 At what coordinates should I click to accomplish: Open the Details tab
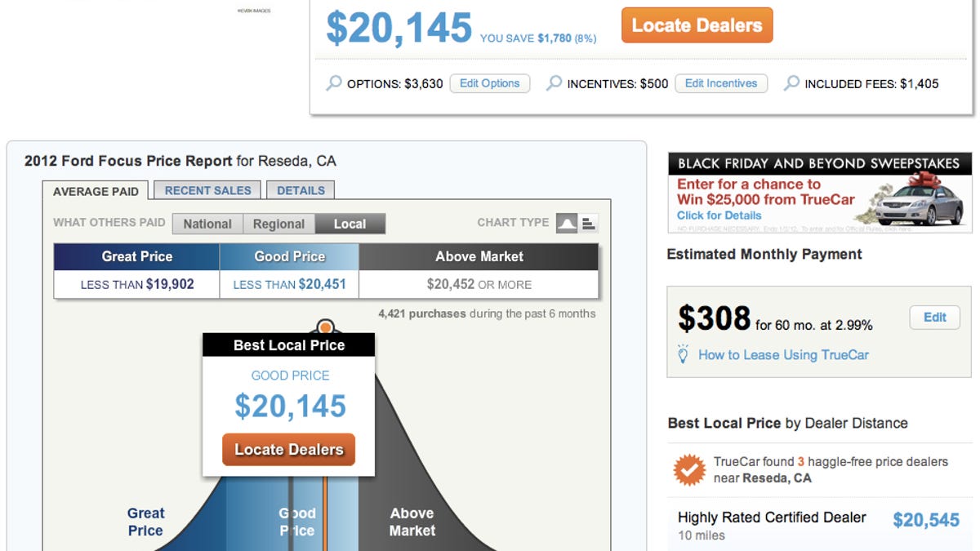coord(301,190)
